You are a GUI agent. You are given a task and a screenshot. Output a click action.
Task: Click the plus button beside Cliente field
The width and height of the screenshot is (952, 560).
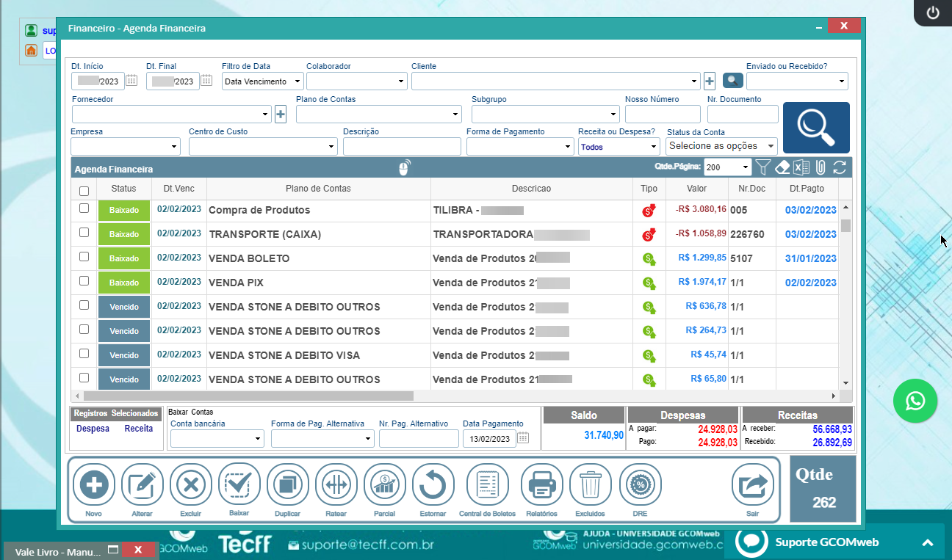click(710, 81)
